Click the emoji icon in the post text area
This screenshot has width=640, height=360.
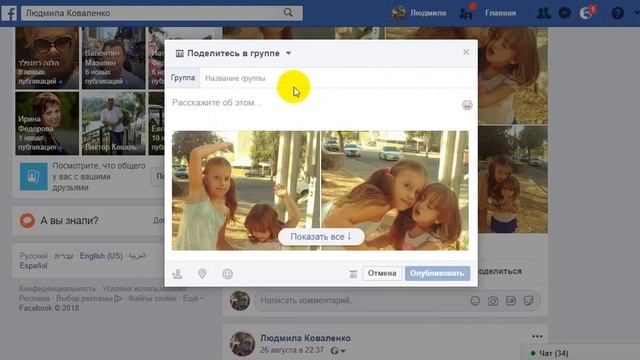(x=467, y=105)
